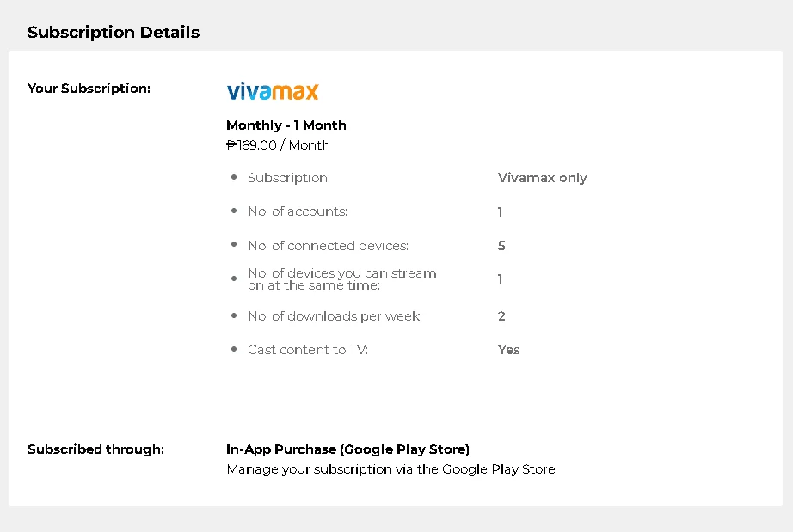The height and width of the screenshot is (532, 793).
Task: Click the Vivamax logo
Action: [x=273, y=91]
